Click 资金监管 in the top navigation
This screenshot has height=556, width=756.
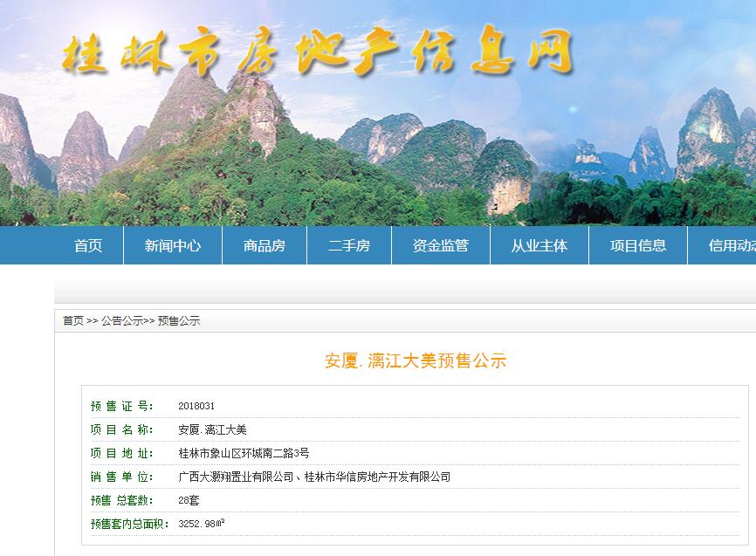click(x=441, y=245)
